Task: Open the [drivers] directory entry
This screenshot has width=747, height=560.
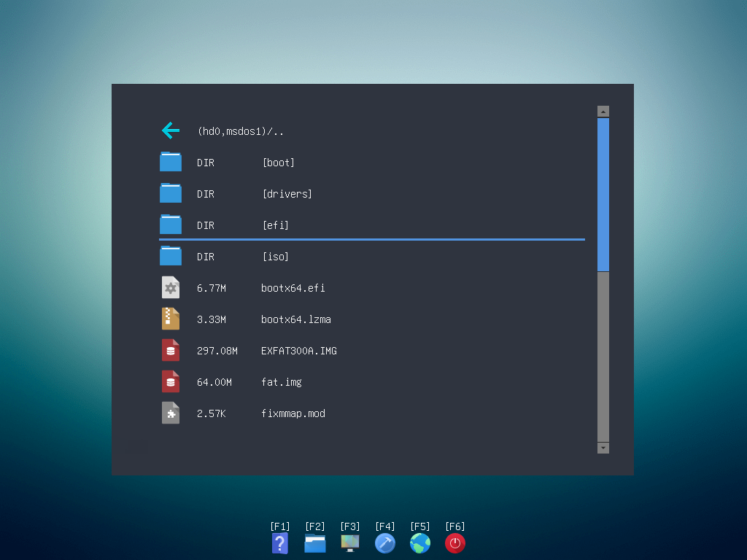Action: coord(287,194)
